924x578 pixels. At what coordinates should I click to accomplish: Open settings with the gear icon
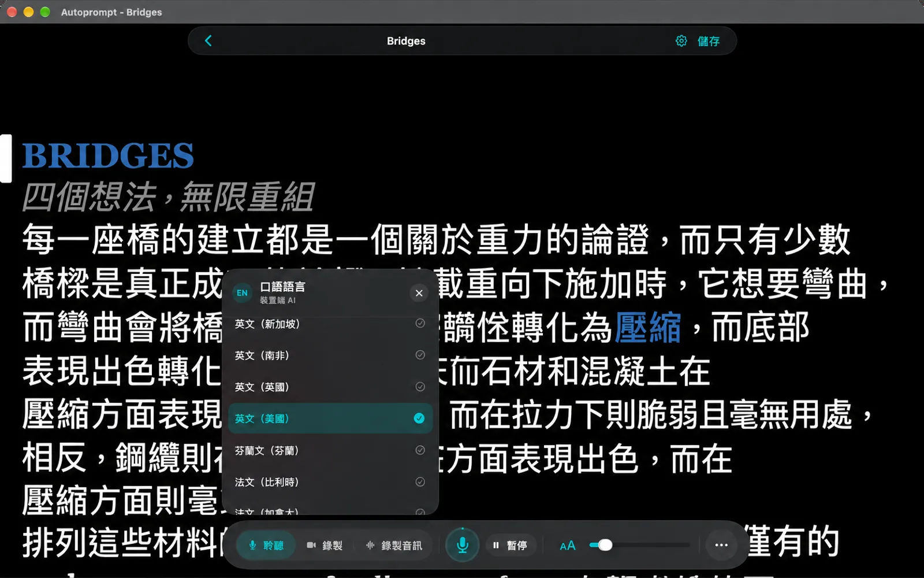click(681, 40)
